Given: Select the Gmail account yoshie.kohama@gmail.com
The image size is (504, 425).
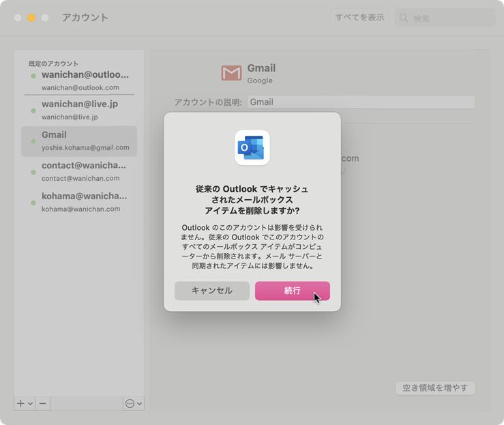Looking at the screenshot, I should coord(79,141).
